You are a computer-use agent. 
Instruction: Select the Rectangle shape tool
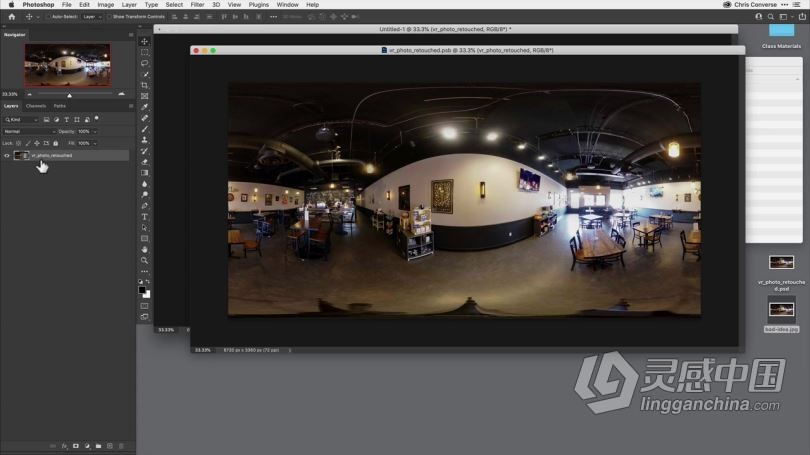click(x=145, y=239)
